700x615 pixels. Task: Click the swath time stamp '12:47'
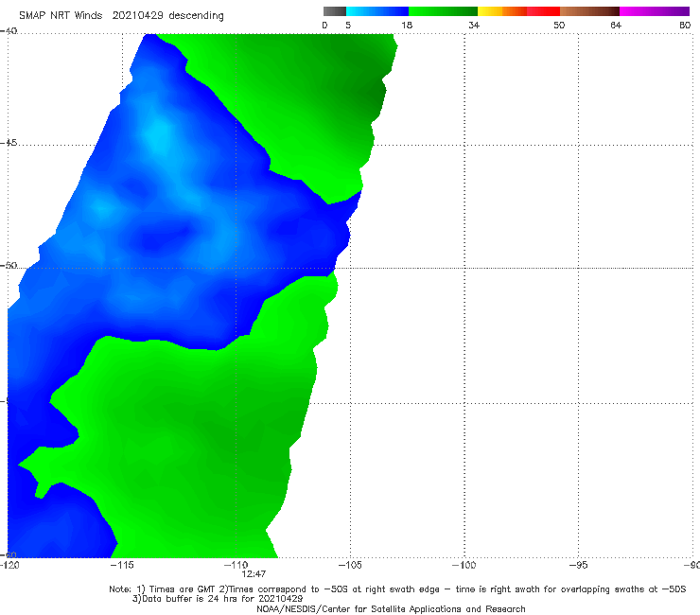254,574
